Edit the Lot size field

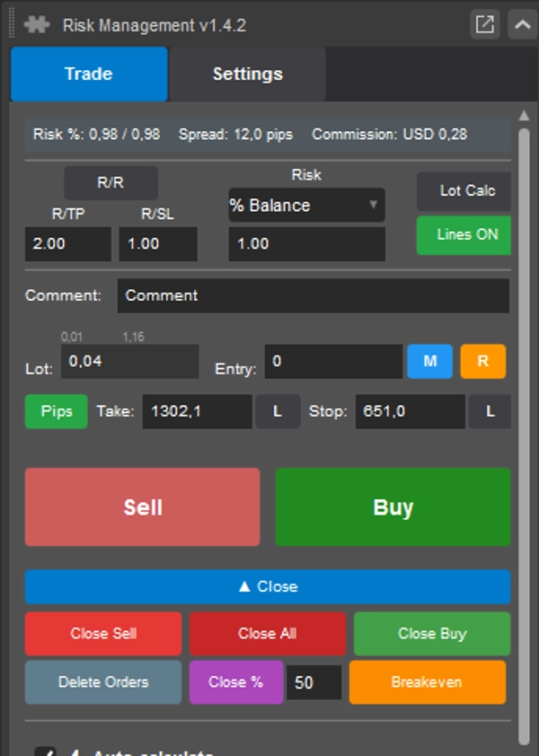129,361
